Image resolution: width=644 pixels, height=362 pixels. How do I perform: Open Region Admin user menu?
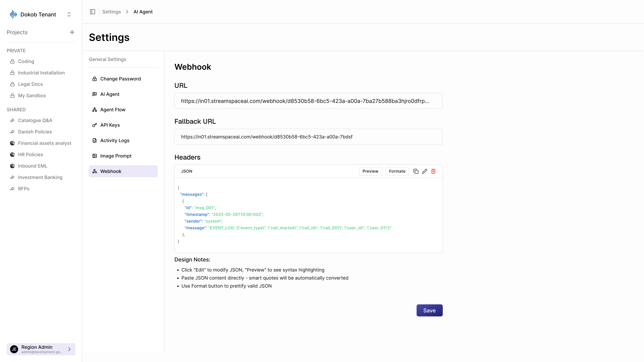tap(41, 349)
